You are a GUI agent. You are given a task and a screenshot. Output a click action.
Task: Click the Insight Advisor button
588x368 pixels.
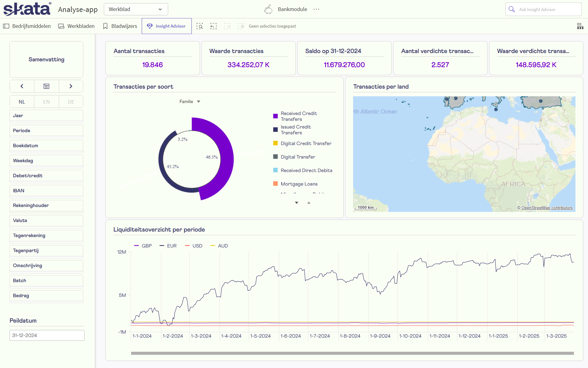[167, 26]
